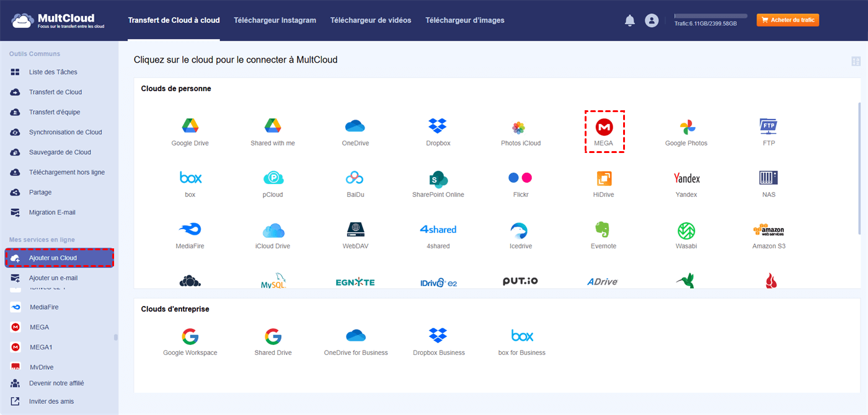Select MediaFire in the cloud grid
Screen dimensions: 868x415
click(190, 235)
